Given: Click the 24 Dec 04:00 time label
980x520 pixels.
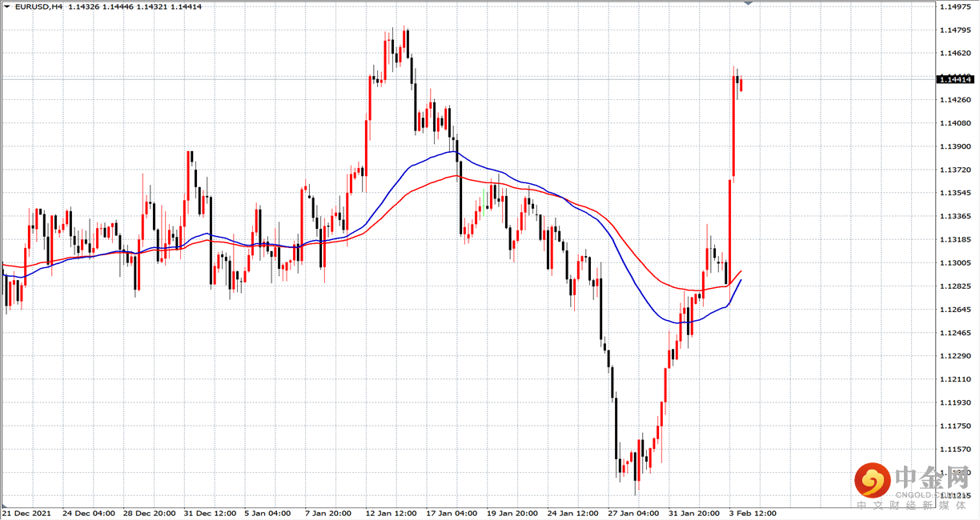Looking at the screenshot, I should 88,513.
